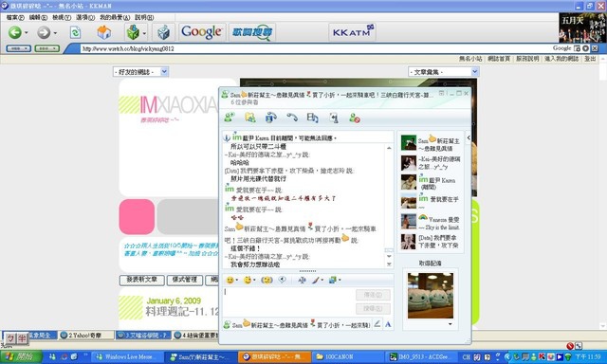
Task: Click the plush toys display picture thumbnail
Action: pos(431,296)
